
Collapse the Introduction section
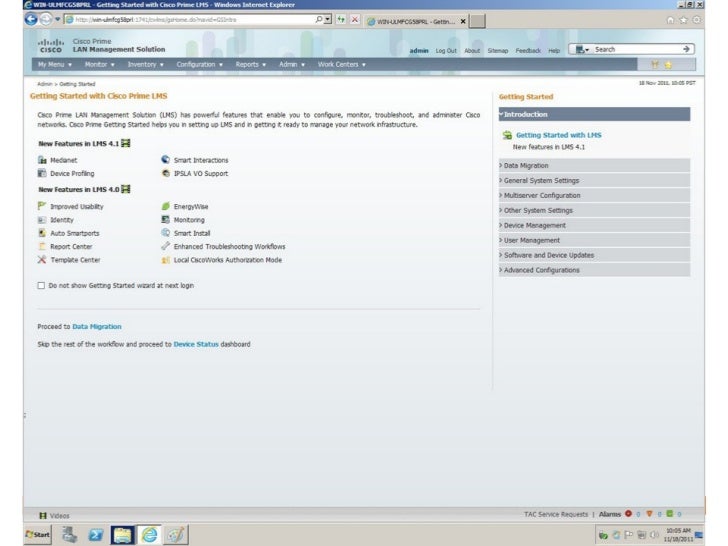(x=594, y=114)
